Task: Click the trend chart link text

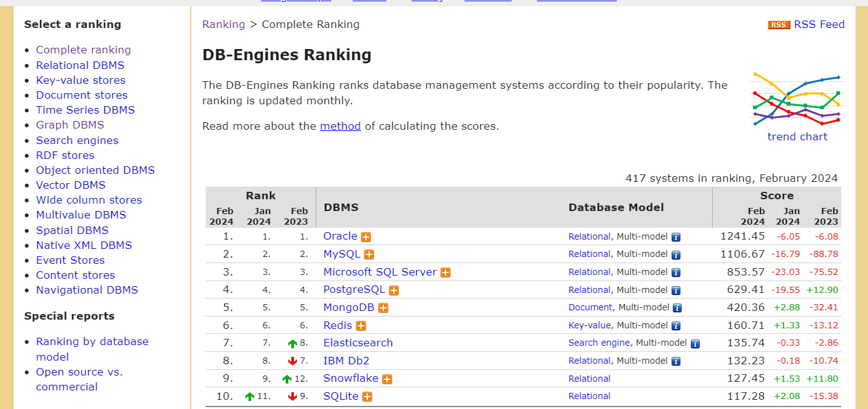Action: click(x=797, y=137)
